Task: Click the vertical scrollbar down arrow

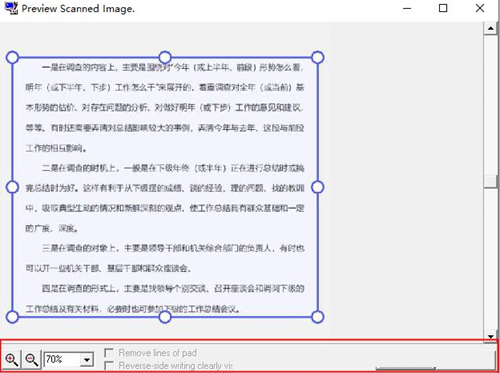Action: pos(490,336)
